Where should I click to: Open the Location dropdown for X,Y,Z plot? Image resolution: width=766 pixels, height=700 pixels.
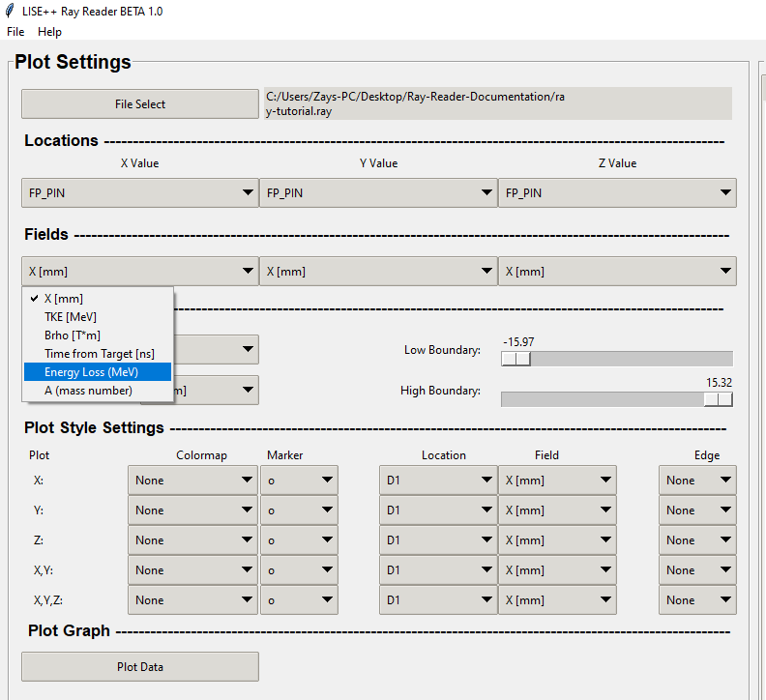point(437,600)
